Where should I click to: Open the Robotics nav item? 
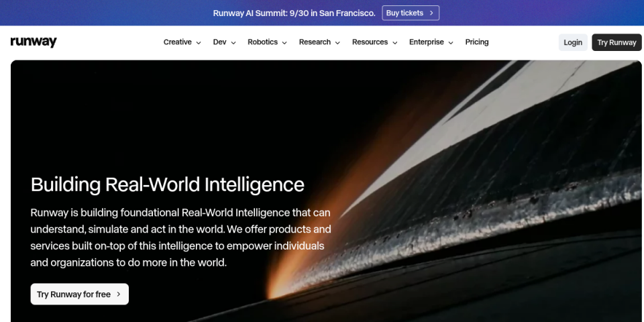pyautogui.click(x=262, y=42)
